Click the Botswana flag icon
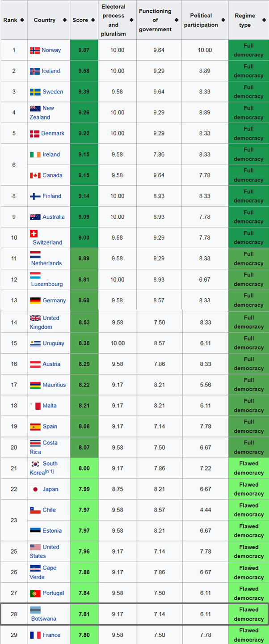 tap(35, 610)
